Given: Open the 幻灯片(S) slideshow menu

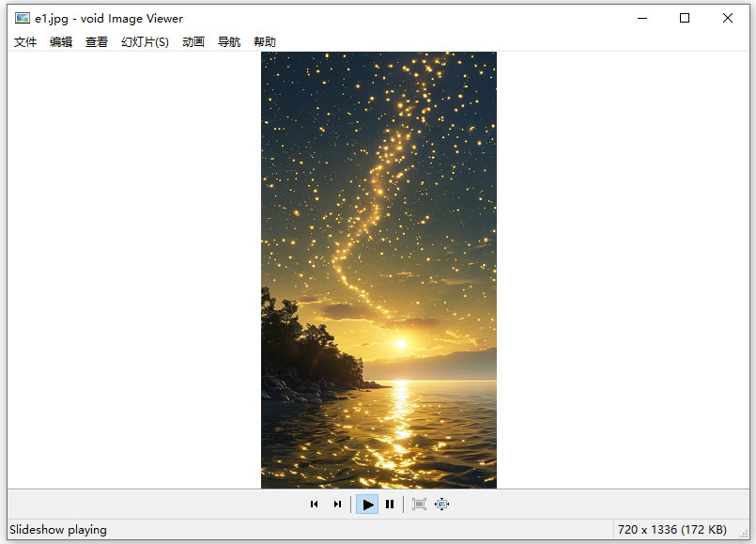Looking at the screenshot, I should (x=145, y=41).
